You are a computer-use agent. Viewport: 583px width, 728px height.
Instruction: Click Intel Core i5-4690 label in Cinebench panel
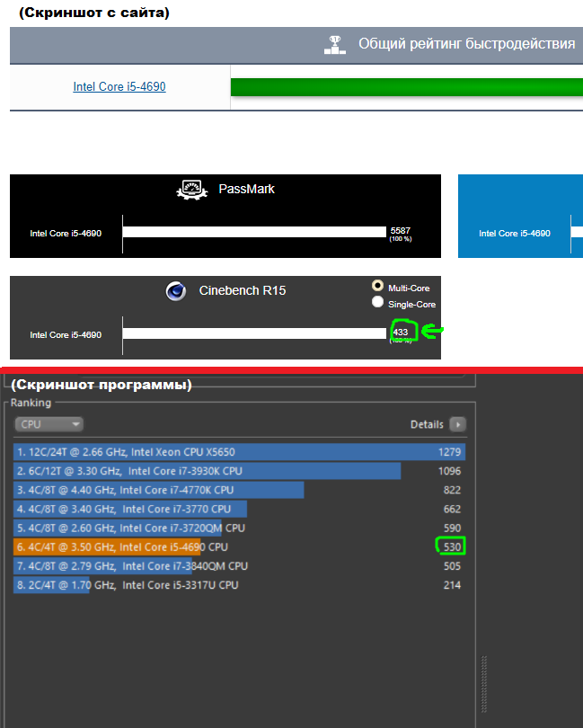66,335
